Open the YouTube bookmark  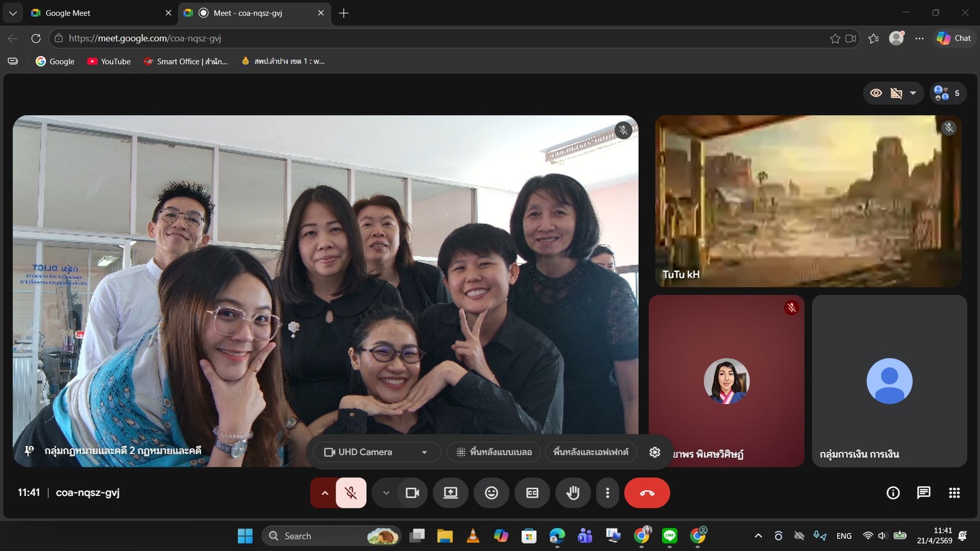coord(109,61)
